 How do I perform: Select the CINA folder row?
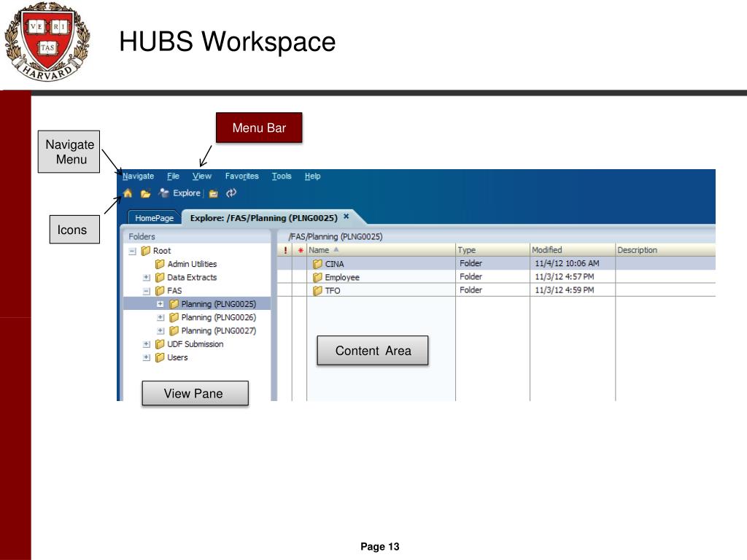[496, 263]
